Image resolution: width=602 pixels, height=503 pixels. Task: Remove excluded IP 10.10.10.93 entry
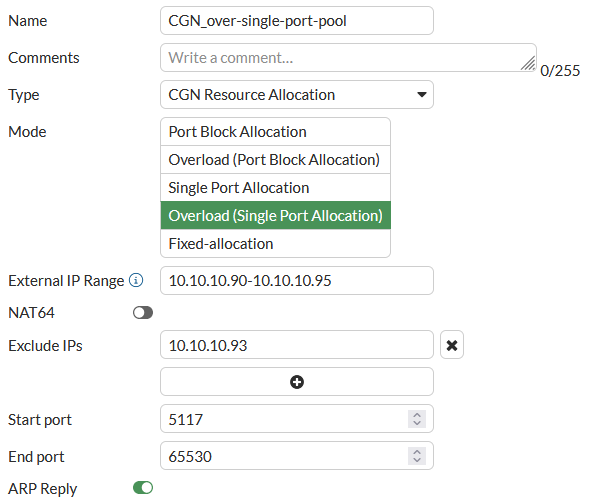point(452,345)
